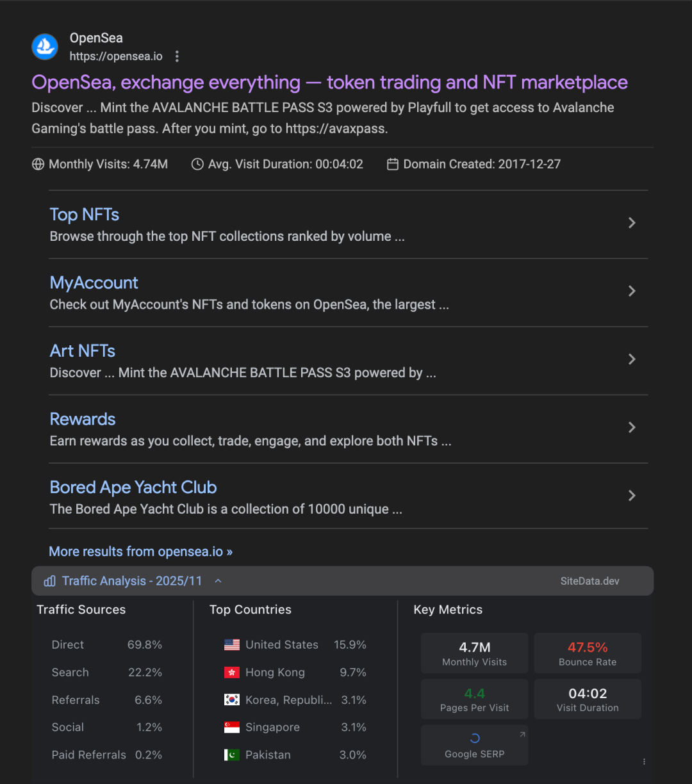Click the Hong Kong flag icon

(x=232, y=673)
